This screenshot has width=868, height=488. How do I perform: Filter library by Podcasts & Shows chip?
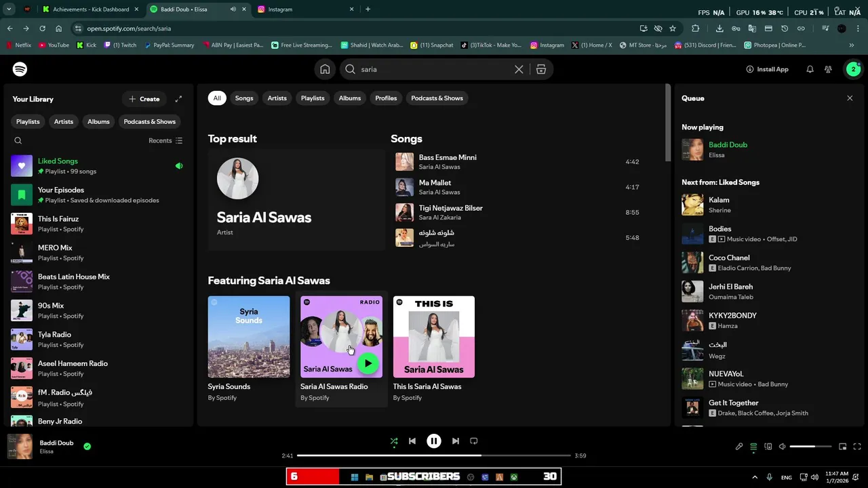(150, 122)
